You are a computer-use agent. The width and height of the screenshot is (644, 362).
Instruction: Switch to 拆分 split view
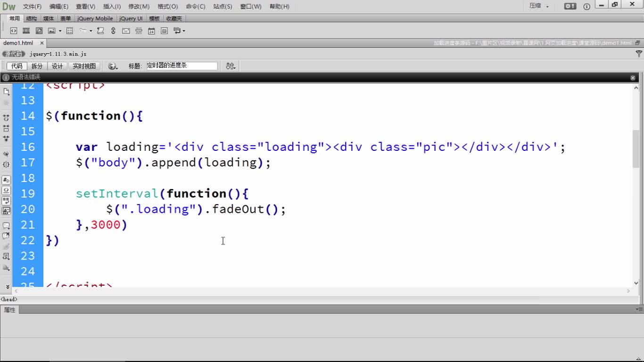[37, 66]
